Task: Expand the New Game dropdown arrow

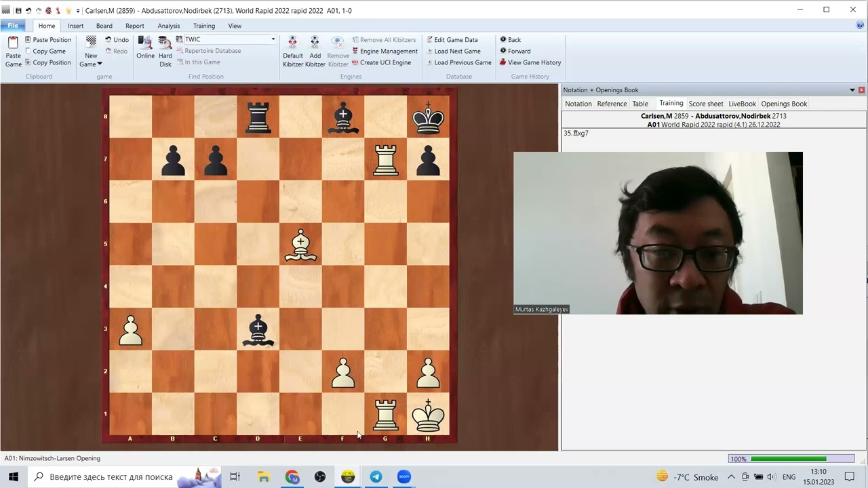Action: 100,64
